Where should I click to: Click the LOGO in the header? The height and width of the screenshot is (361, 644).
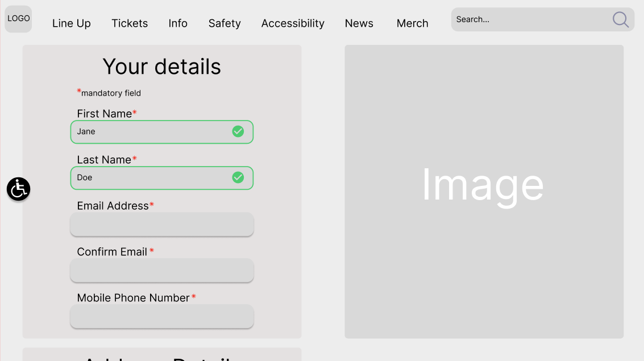click(18, 19)
